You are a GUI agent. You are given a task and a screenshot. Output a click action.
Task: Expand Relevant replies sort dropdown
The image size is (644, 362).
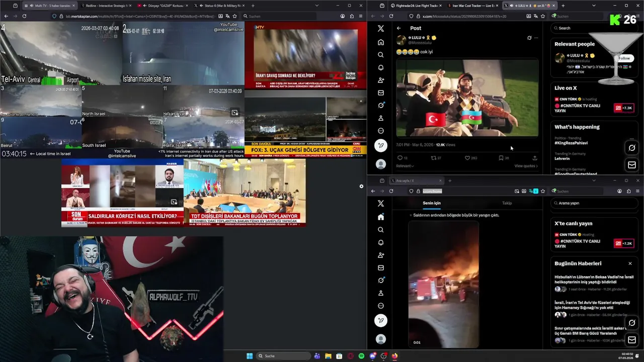pyautogui.click(x=405, y=166)
